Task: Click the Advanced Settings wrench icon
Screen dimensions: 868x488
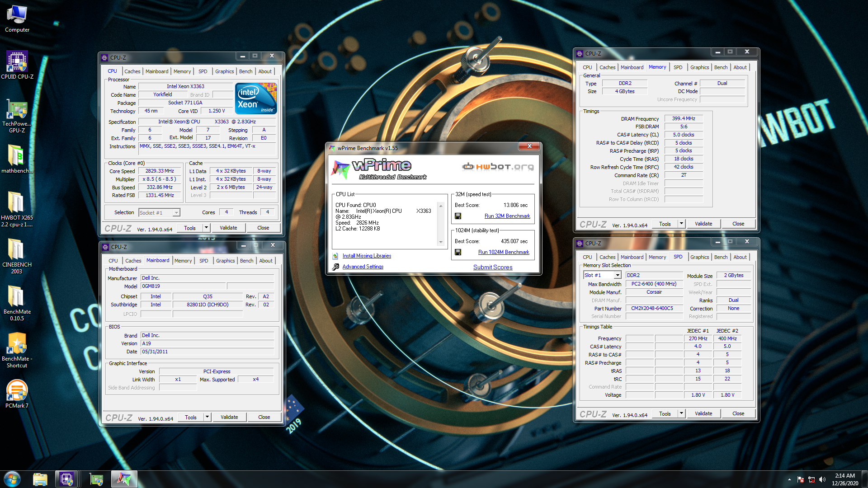Action: 335,267
